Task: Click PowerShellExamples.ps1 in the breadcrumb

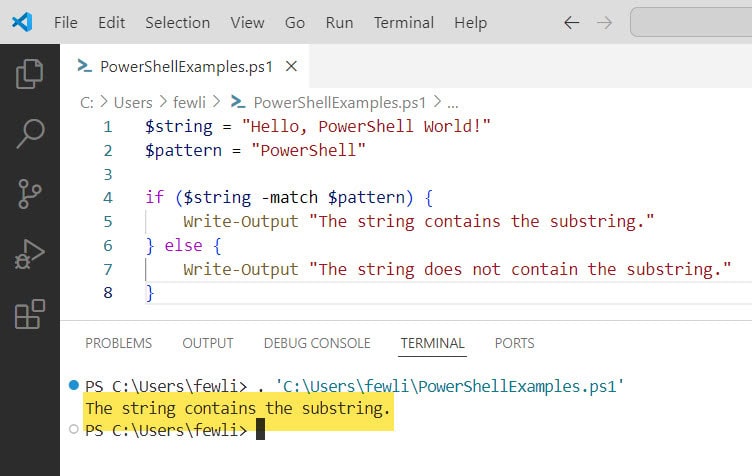Action: coord(340,103)
